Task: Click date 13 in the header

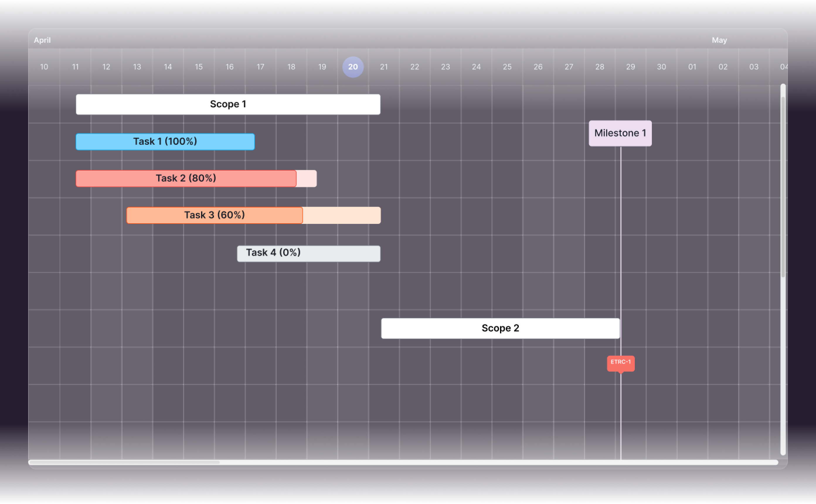Action: pyautogui.click(x=137, y=67)
